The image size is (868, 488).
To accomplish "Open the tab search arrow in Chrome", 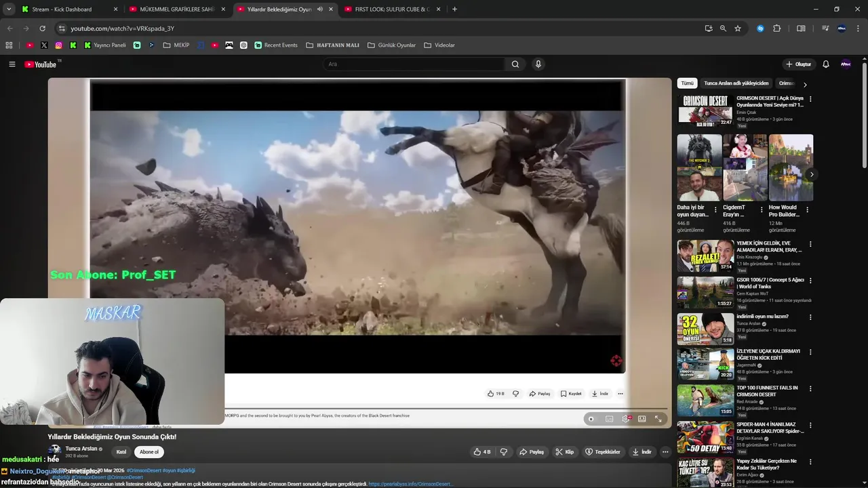I will (9, 9).
